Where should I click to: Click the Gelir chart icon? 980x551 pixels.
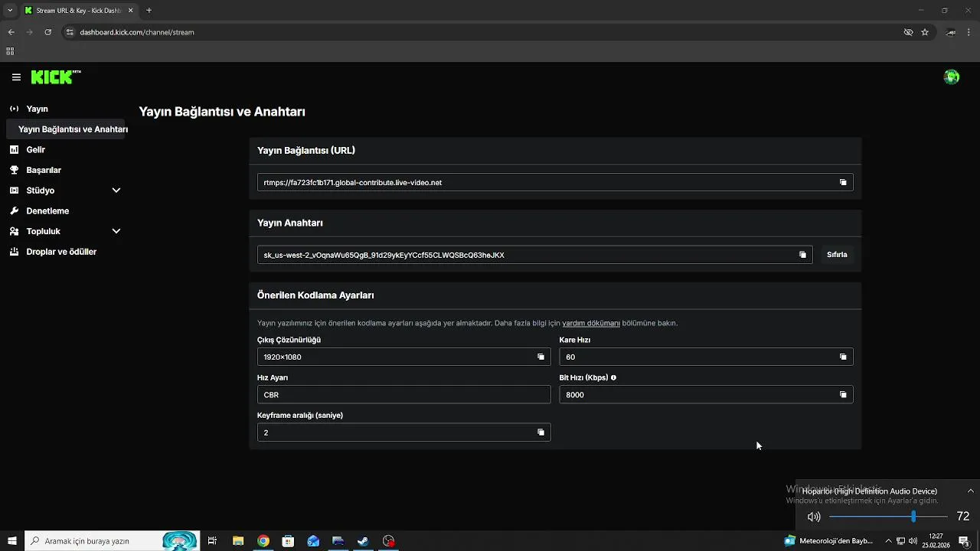(14, 150)
